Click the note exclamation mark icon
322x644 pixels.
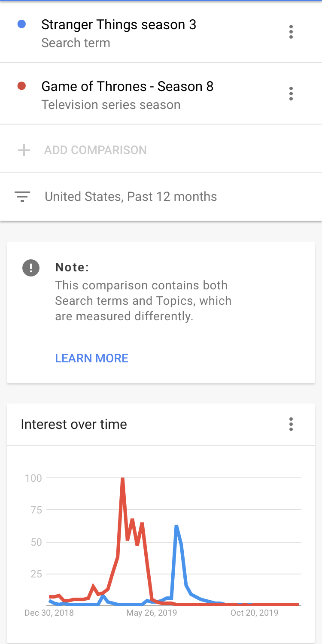tap(30, 267)
